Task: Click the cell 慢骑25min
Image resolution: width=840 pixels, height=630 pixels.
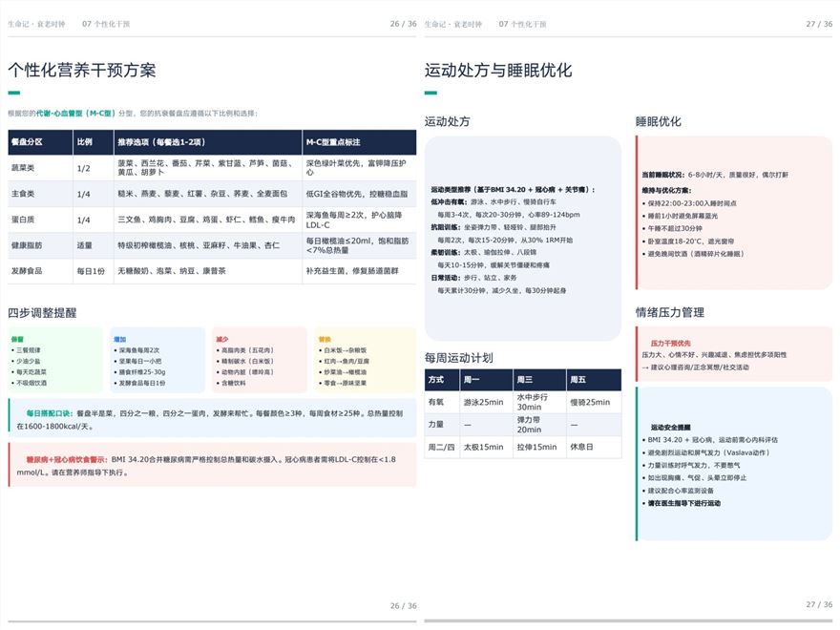Action: pos(590,402)
